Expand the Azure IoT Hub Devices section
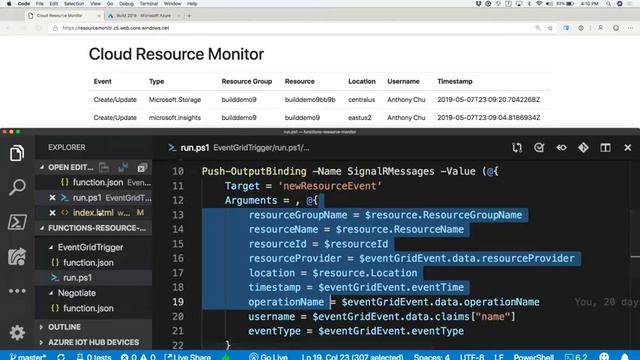Screen dimensions: 640x360 coord(42,342)
